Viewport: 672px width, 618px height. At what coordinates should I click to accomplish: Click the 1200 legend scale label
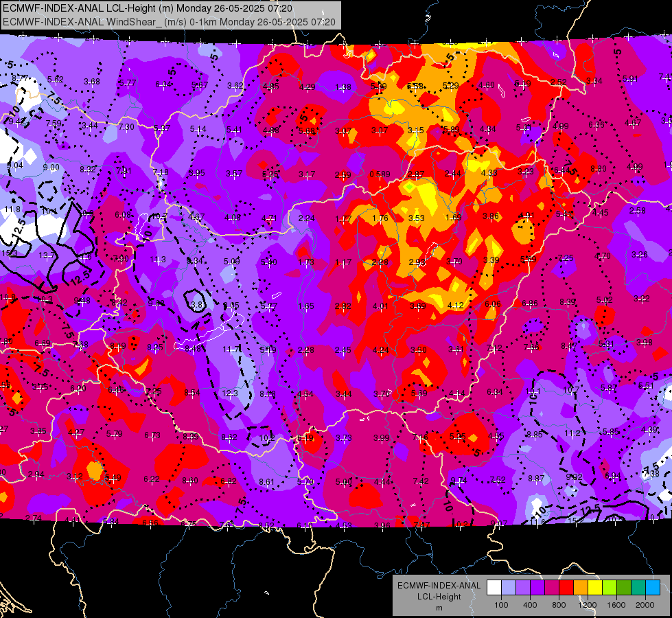tap(588, 605)
